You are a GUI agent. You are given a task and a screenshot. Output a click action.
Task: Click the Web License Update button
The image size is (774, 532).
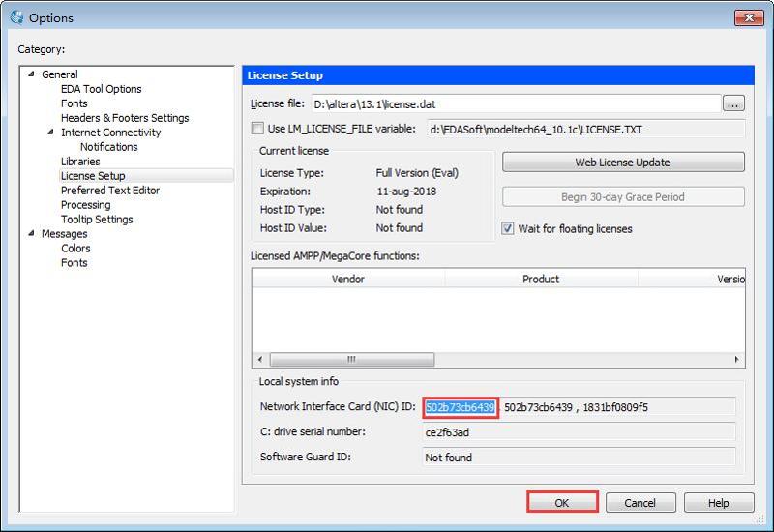coord(622,163)
